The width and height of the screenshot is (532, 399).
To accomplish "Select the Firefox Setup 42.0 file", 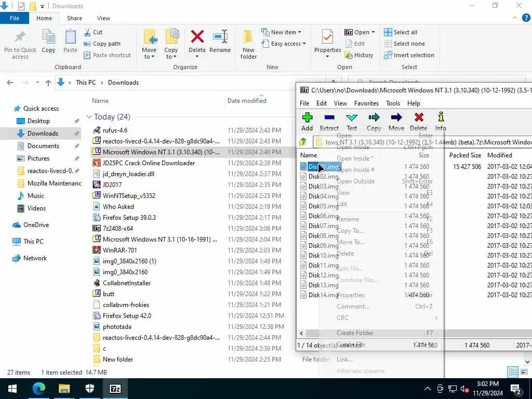I will 127,315.
